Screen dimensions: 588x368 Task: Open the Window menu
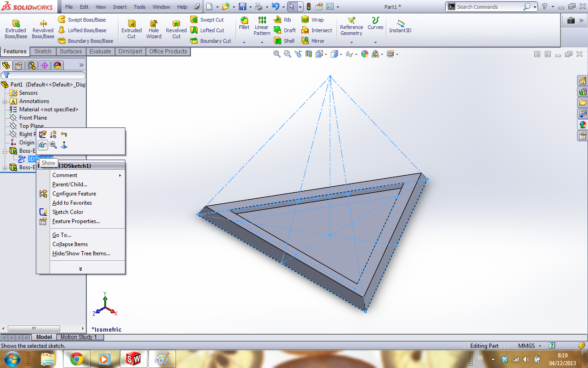tap(161, 7)
